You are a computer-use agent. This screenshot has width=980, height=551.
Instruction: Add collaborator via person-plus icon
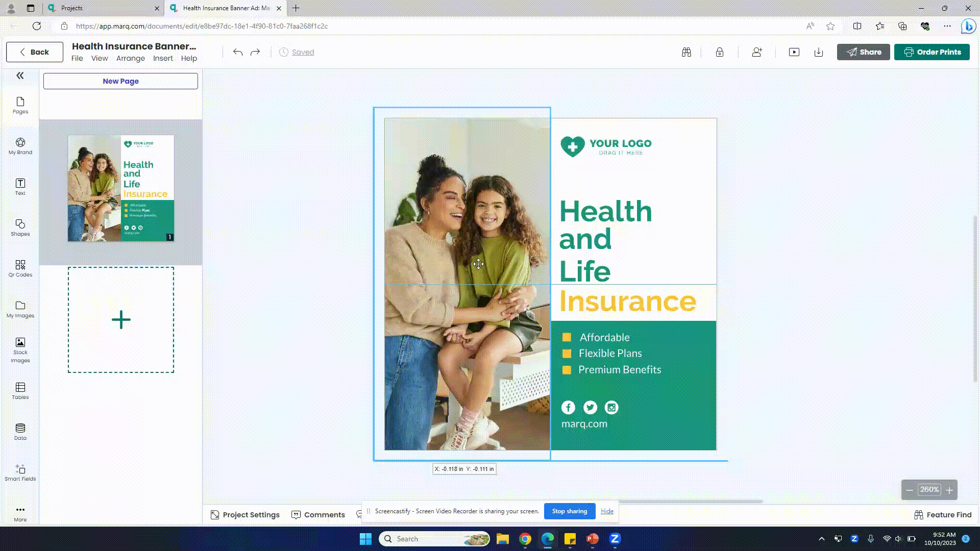(757, 52)
